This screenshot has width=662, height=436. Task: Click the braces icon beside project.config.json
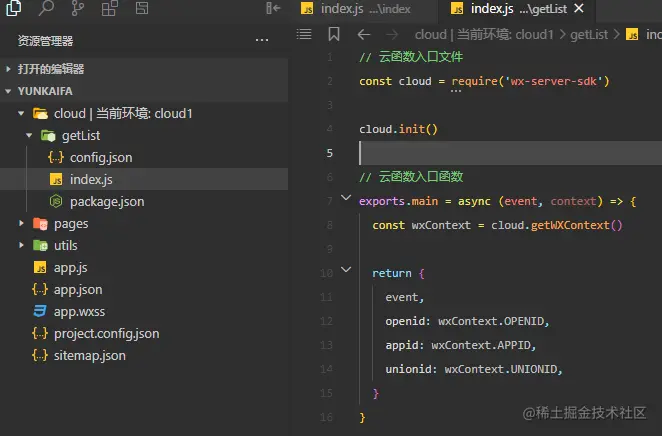pyautogui.click(x=40, y=333)
